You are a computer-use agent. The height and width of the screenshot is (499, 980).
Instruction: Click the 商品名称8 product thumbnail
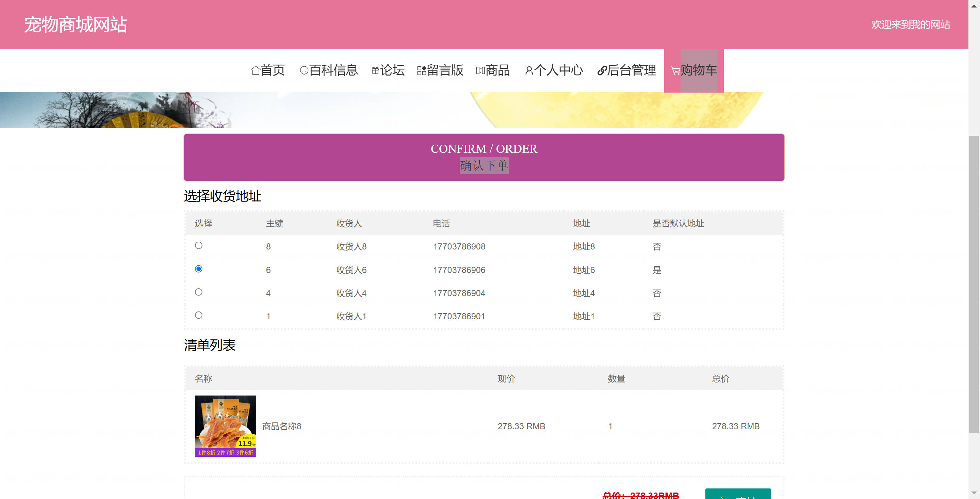pyautogui.click(x=225, y=426)
